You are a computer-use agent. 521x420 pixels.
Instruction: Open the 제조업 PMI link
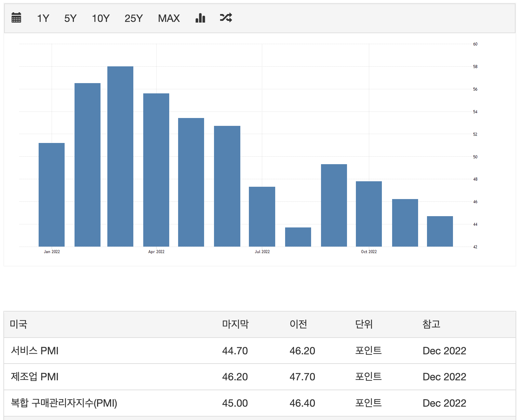coord(35,377)
